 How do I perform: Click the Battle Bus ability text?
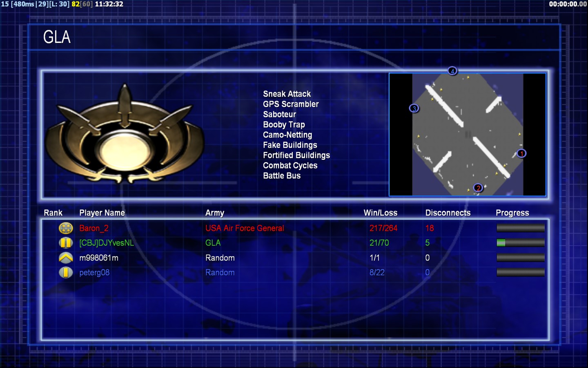click(282, 176)
